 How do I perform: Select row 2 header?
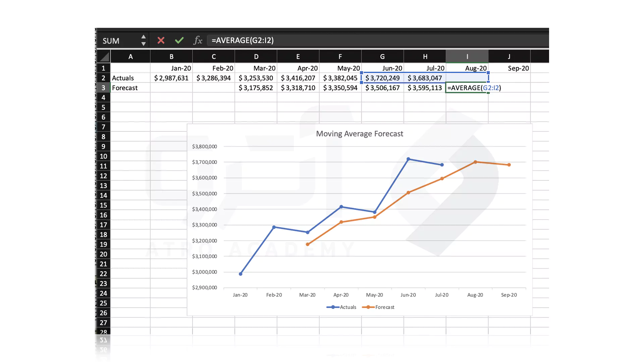click(x=103, y=78)
